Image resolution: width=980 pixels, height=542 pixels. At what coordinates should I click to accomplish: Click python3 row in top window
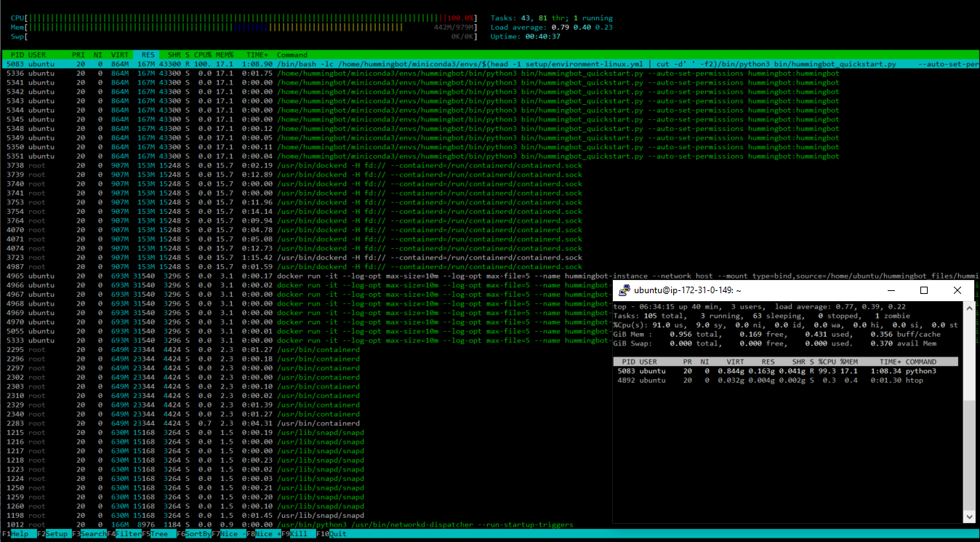pyautogui.click(x=786, y=371)
